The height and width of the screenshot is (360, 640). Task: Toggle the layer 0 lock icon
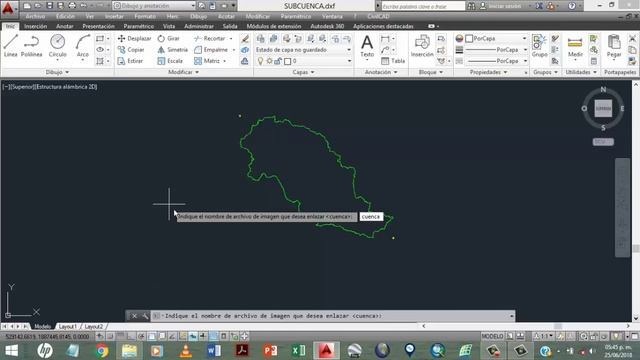pos(278,61)
